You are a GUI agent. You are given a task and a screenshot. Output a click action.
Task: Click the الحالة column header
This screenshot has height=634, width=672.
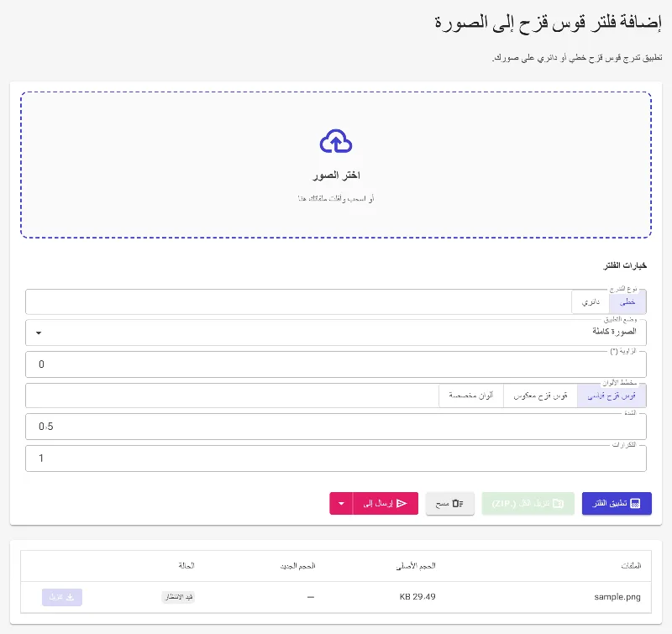(x=186, y=566)
